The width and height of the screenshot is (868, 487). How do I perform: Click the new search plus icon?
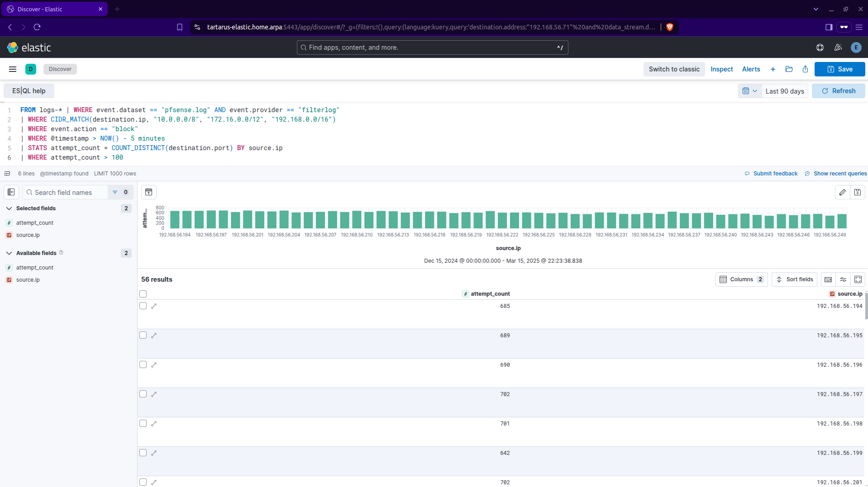[x=773, y=69]
